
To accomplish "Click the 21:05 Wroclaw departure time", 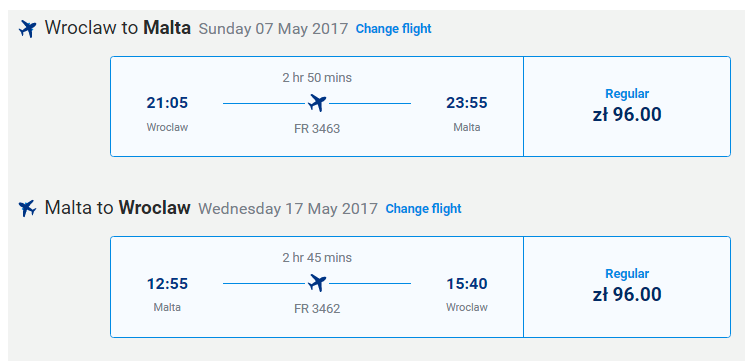I will click(x=167, y=103).
